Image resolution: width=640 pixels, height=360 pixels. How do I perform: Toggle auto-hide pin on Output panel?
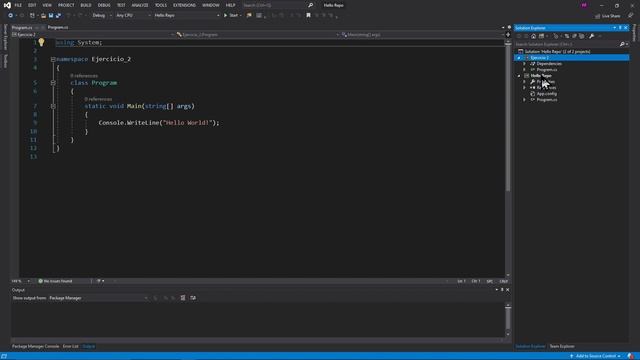502,290
